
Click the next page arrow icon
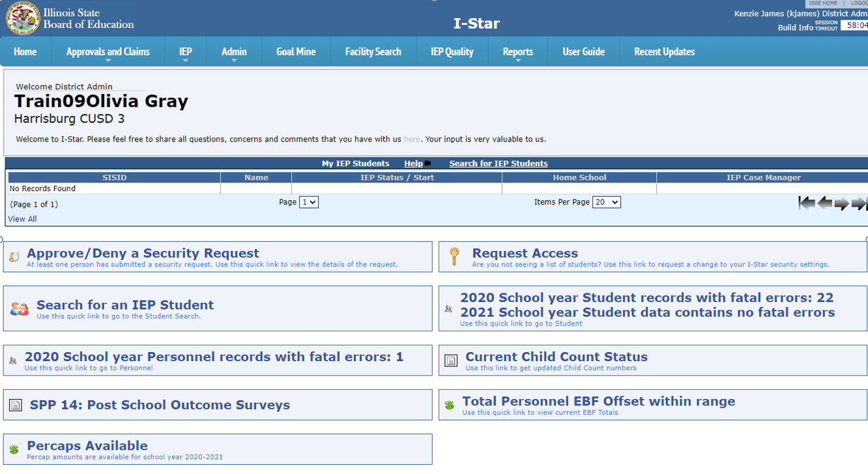pos(842,203)
